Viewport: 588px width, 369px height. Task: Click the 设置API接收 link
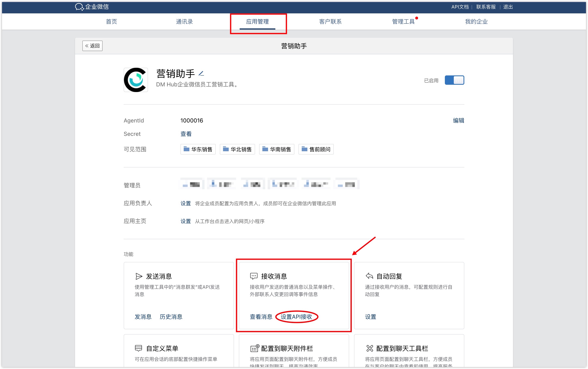(x=296, y=316)
